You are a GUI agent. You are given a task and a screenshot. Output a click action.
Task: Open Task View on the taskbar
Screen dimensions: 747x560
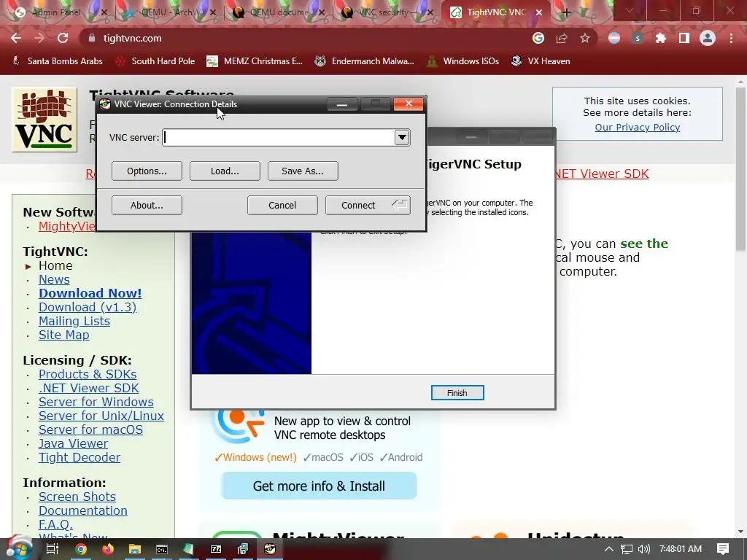tap(53, 549)
